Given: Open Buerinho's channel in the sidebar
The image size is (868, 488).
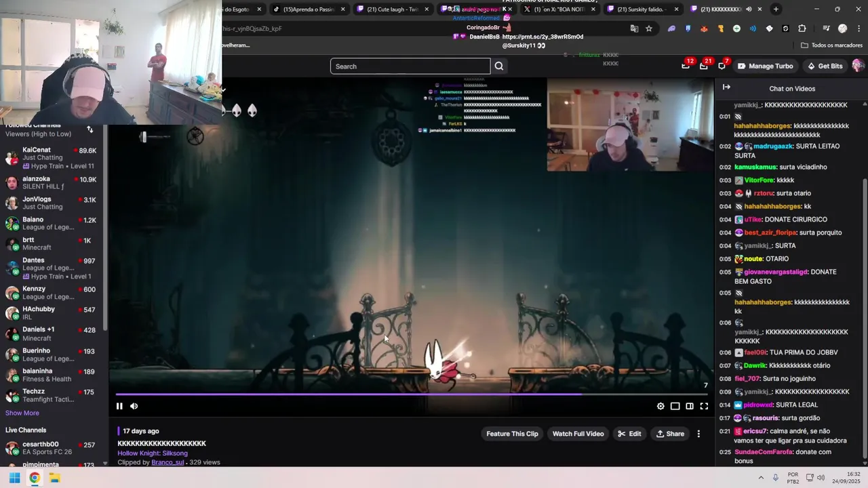Looking at the screenshot, I should 52,354.
